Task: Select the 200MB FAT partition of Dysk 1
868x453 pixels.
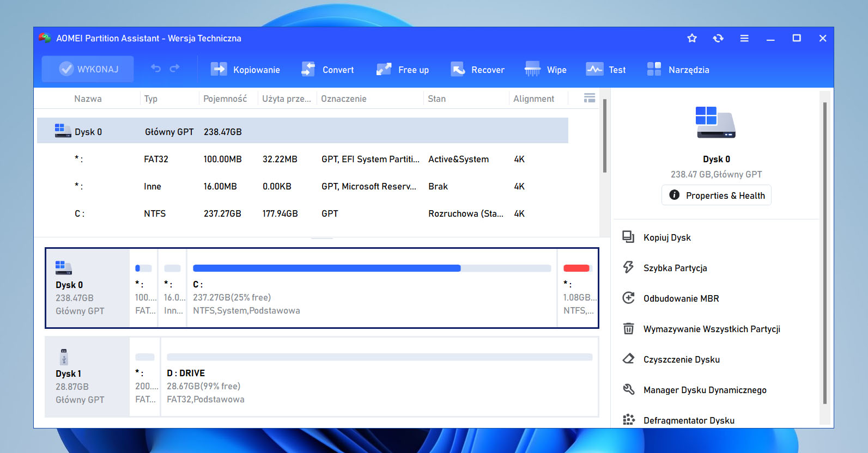Action: [x=145, y=377]
